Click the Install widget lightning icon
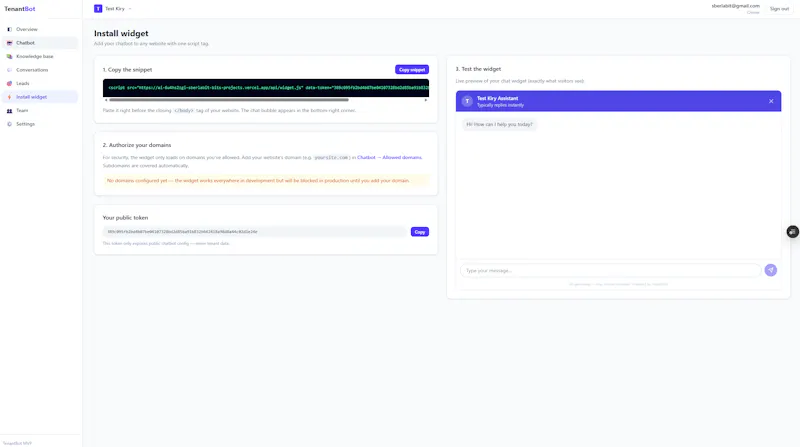Viewport: 800px width, 447px height. (9, 97)
